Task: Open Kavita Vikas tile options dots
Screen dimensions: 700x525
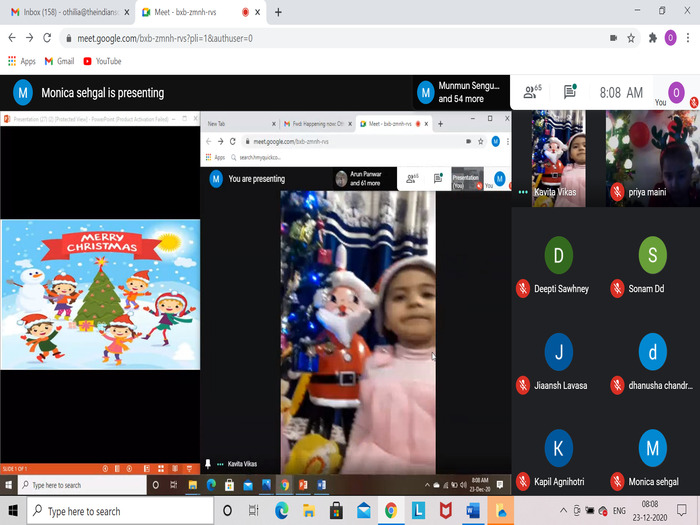Action: click(523, 192)
